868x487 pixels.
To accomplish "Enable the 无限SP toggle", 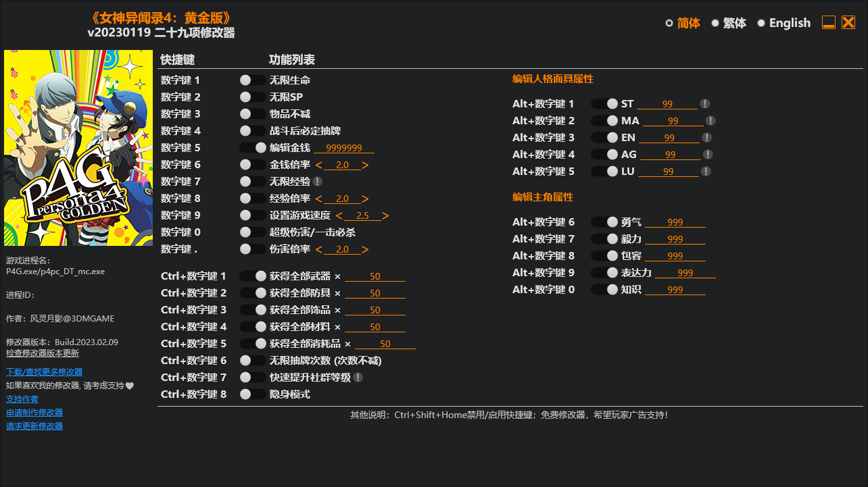I will [x=253, y=97].
